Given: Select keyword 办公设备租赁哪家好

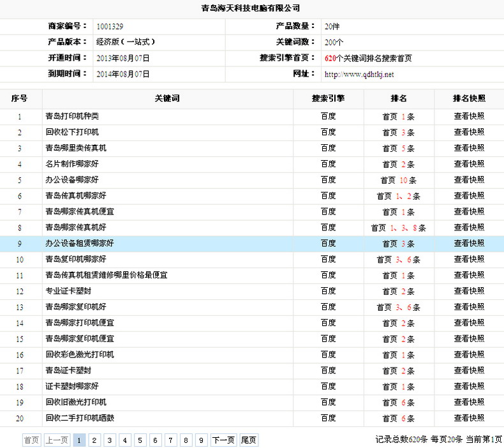Looking at the screenshot, I should 80,243.
